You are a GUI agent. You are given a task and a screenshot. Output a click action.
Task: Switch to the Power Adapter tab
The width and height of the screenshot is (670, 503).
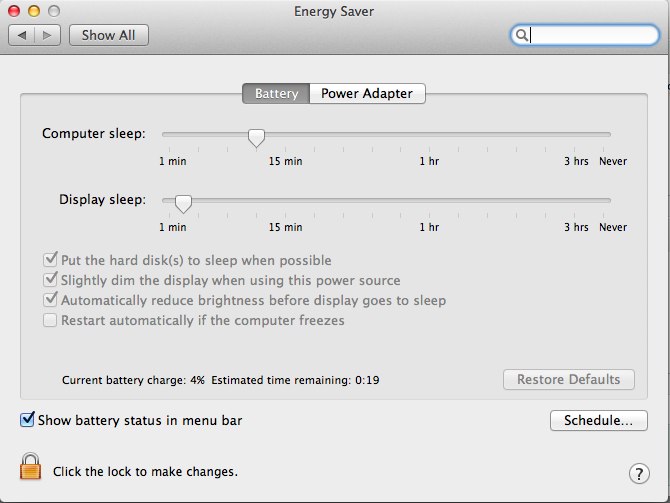click(x=367, y=94)
